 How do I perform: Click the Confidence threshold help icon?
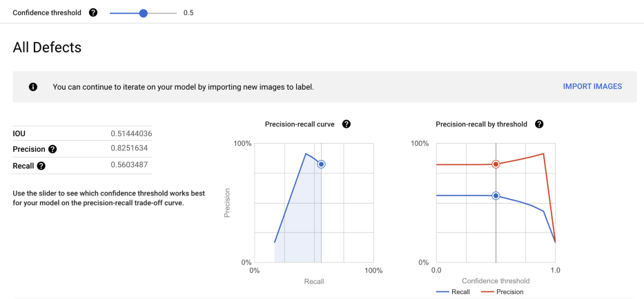coord(93,12)
